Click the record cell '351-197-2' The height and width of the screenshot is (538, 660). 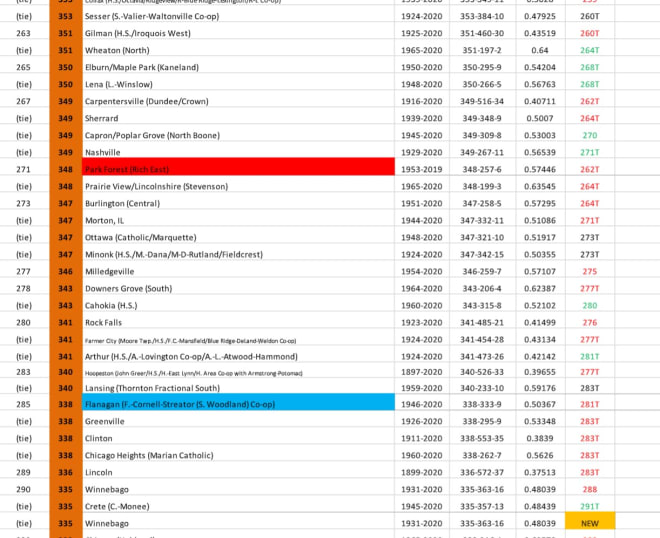coord(482,51)
